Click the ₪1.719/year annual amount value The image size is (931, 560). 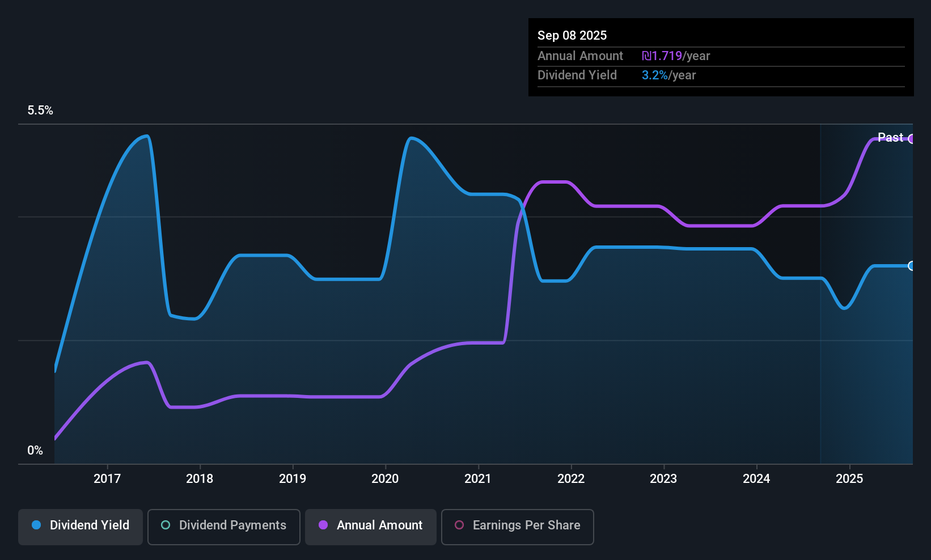[x=676, y=56]
